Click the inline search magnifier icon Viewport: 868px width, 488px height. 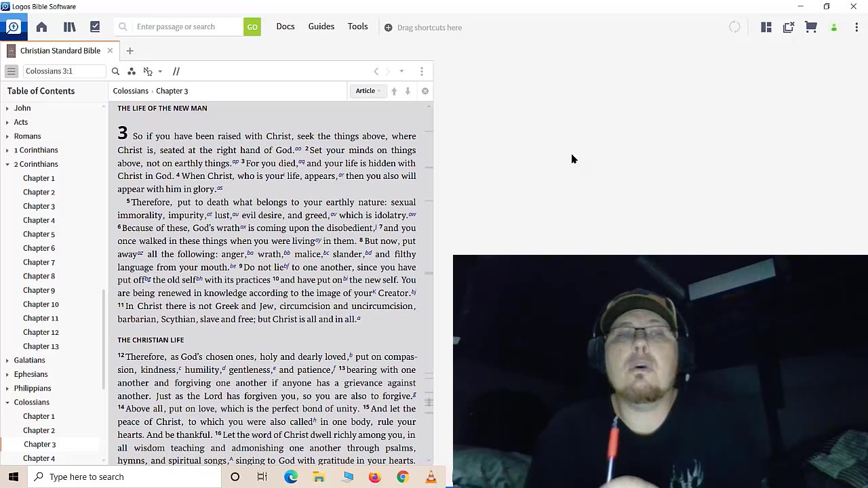115,71
